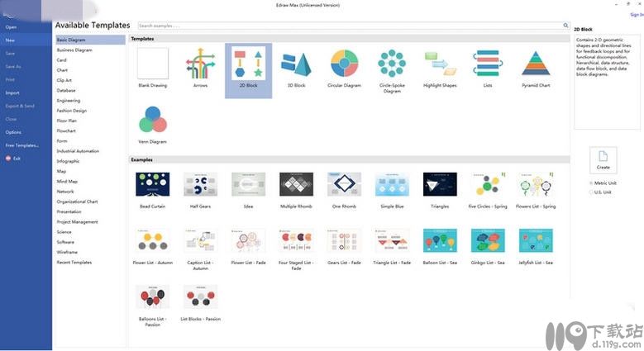
Task: Select the Card category
Action: click(62, 60)
